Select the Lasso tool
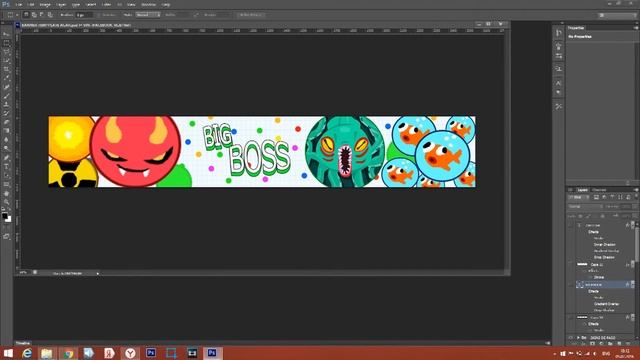The image size is (640, 360). tap(7, 52)
